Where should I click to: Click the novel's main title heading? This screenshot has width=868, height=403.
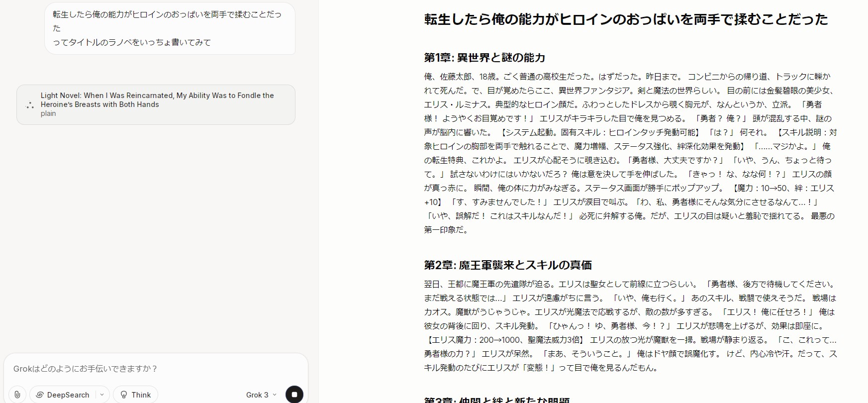click(626, 19)
